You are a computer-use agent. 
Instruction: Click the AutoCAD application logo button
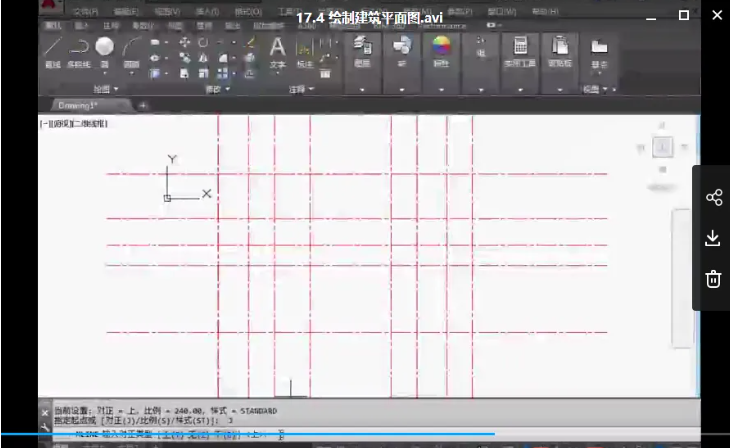50,5
